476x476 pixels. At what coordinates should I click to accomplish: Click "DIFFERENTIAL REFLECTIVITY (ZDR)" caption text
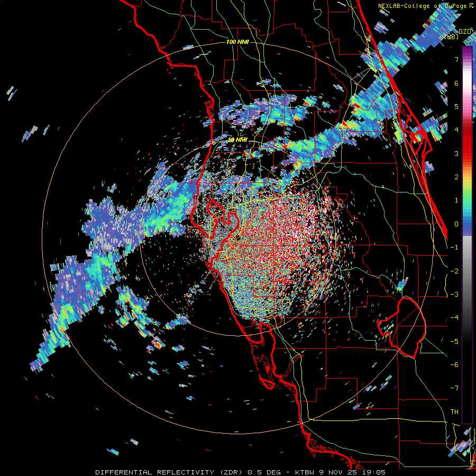coord(169,472)
